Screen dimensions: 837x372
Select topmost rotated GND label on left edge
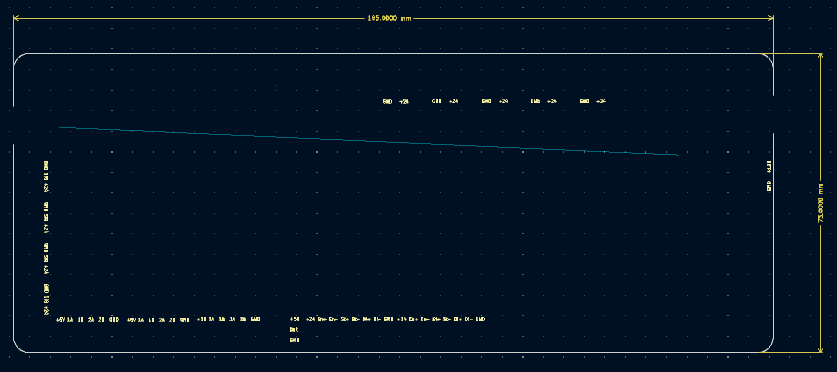pos(46,164)
